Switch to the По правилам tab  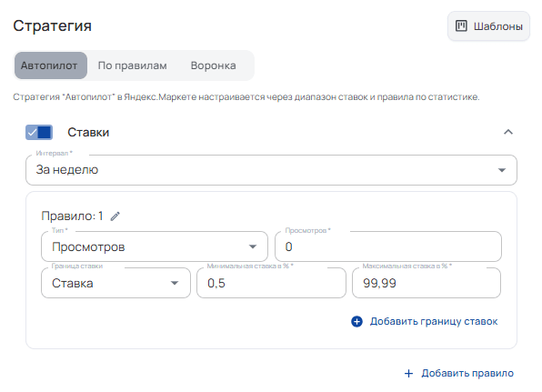pyautogui.click(x=133, y=65)
